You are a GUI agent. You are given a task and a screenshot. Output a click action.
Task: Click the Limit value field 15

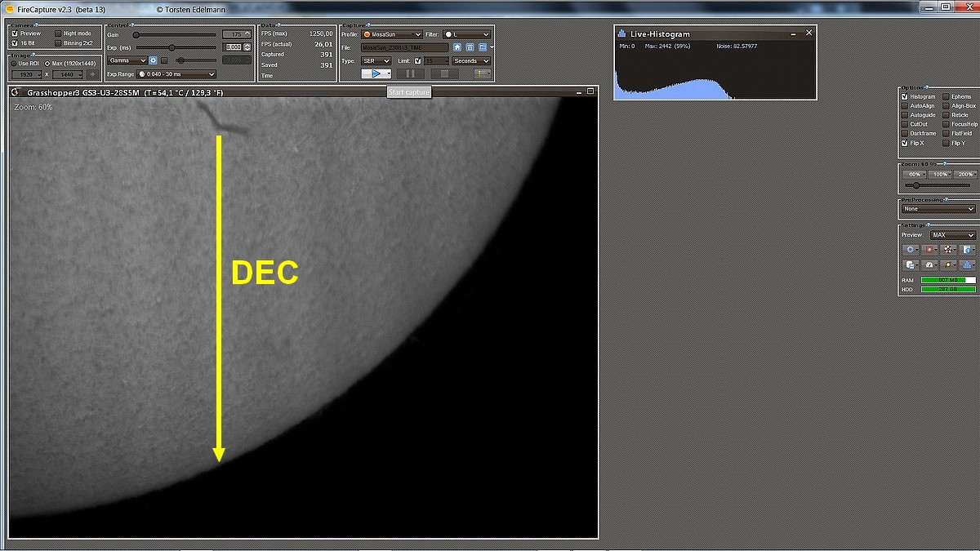pos(437,60)
